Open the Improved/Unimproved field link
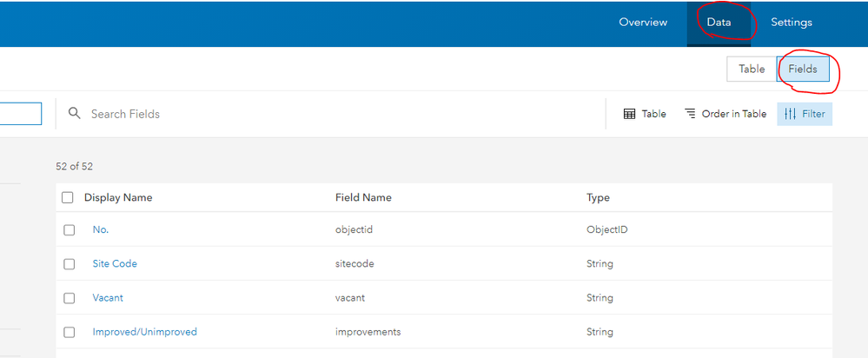The width and height of the screenshot is (868, 358). [145, 332]
